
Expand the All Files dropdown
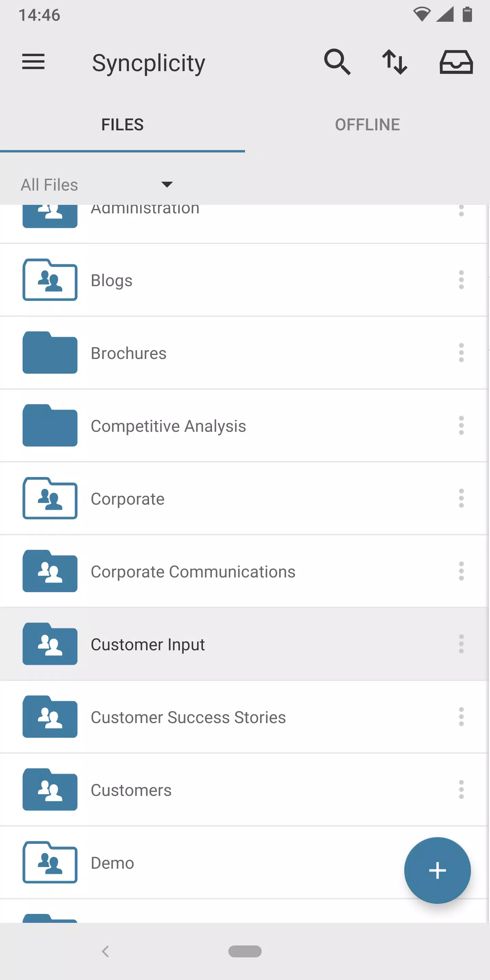(97, 185)
